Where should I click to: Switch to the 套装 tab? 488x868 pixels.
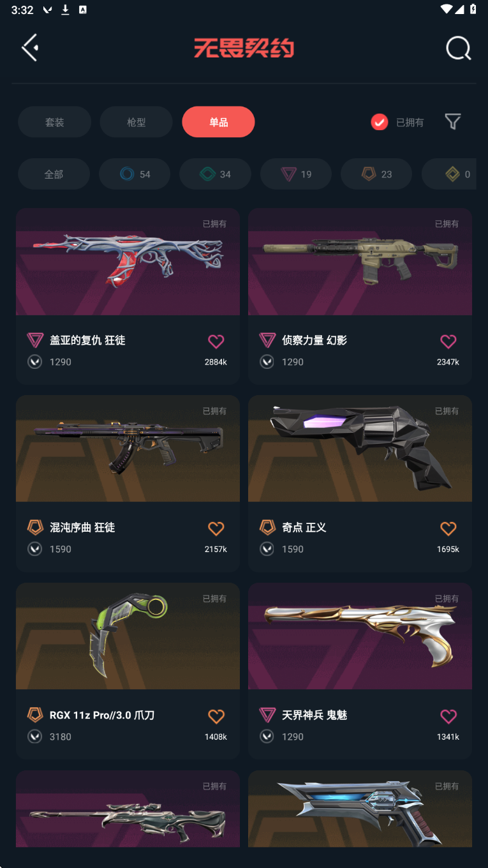pyautogui.click(x=54, y=122)
